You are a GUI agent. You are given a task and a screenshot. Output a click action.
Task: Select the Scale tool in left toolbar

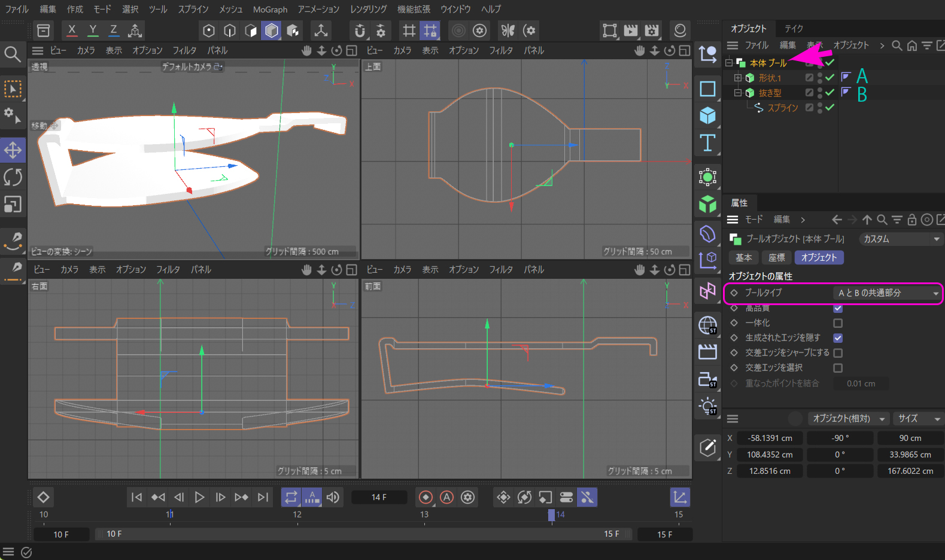point(13,205)
